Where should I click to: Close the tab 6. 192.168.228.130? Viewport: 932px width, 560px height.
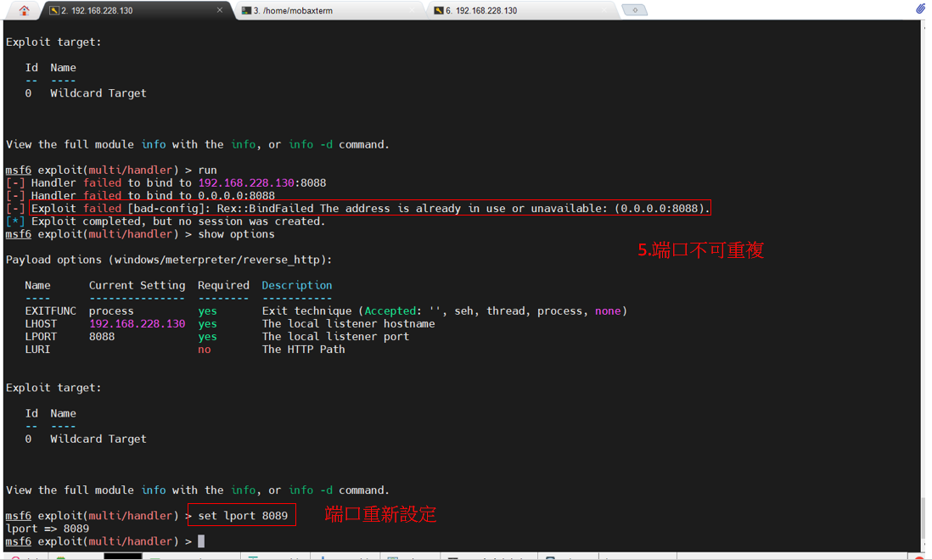[606, 10]
